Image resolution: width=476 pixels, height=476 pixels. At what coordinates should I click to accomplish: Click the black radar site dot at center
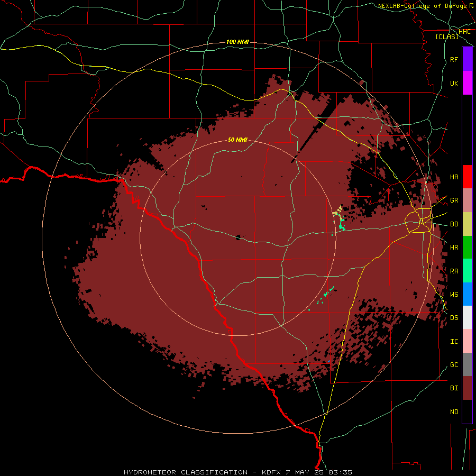pos(239,237)
